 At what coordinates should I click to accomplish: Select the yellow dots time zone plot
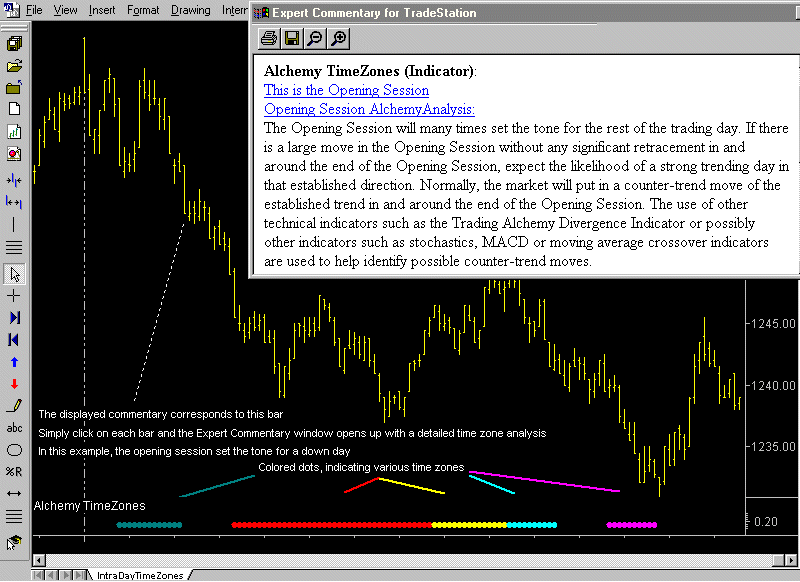click(469, 525)
